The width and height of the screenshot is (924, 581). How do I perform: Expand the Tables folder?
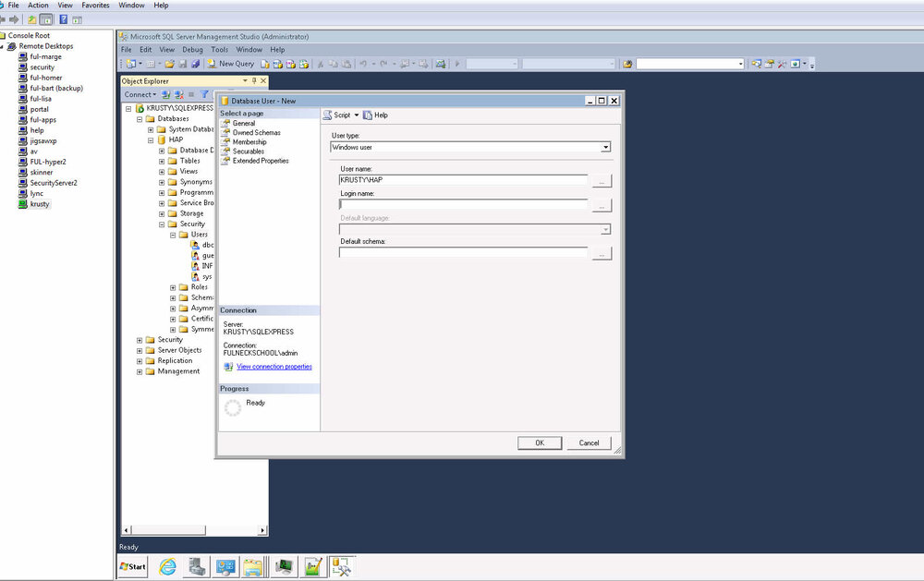(x=162, y=161)
